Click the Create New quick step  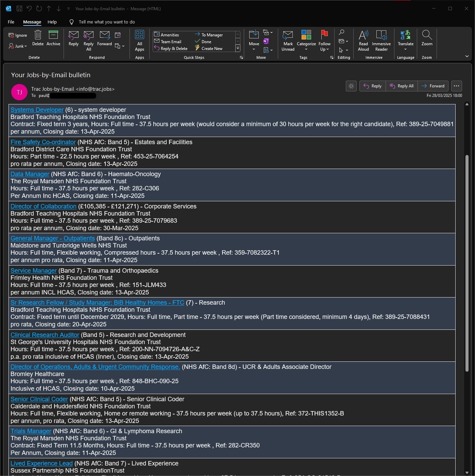(x=208, y=48)
